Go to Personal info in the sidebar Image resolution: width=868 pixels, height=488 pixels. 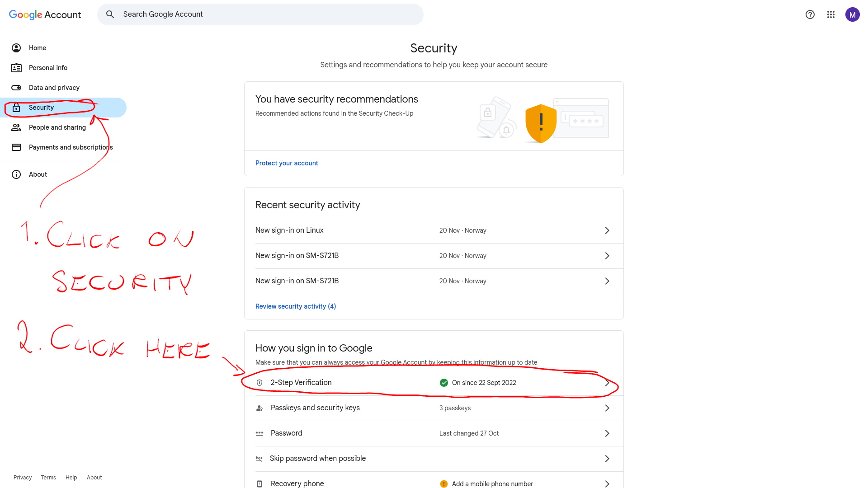coord(48,68)
